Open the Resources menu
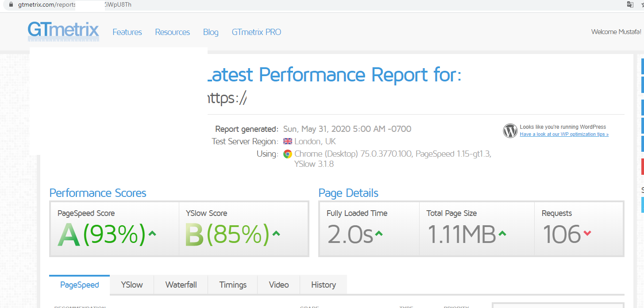This screenshot has height=308, width=644. pyautogui.click(x=173, y=32)
